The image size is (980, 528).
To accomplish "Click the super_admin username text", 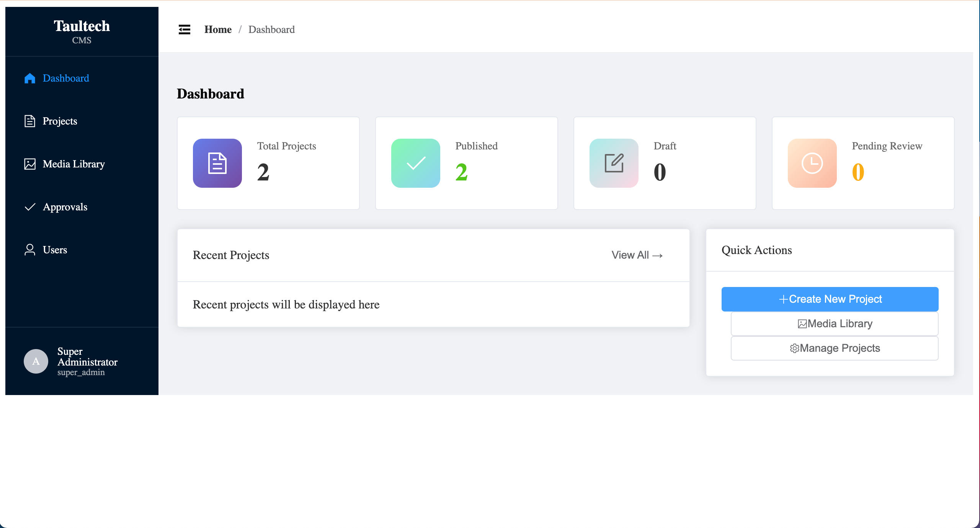I will [x=81, y=372].
